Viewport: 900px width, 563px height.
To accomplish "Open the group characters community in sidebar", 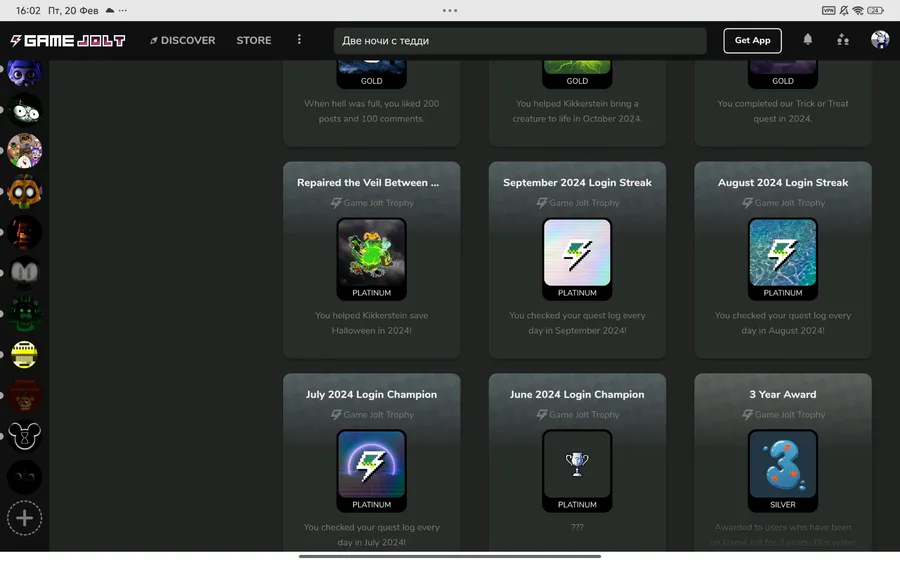I will (x=24, y=150).
